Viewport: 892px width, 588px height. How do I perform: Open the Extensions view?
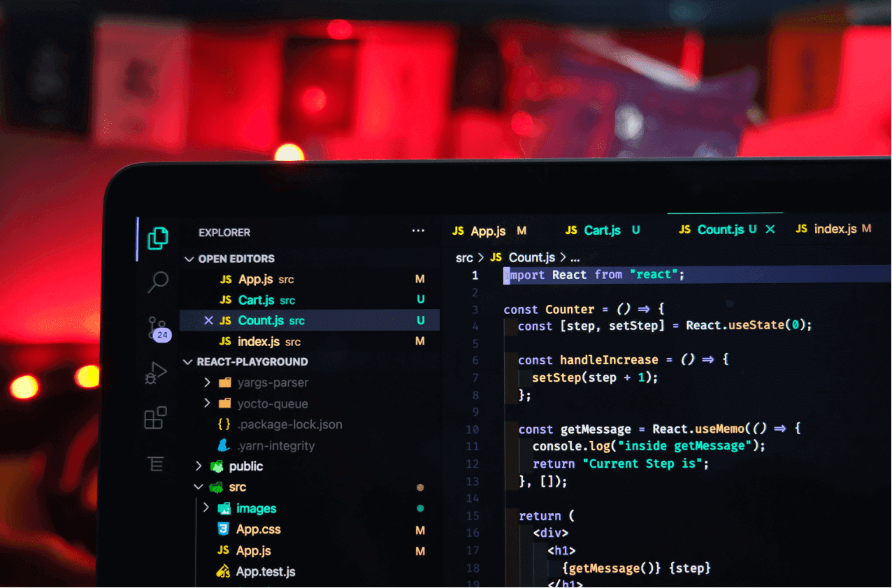(x=155, y=417)
